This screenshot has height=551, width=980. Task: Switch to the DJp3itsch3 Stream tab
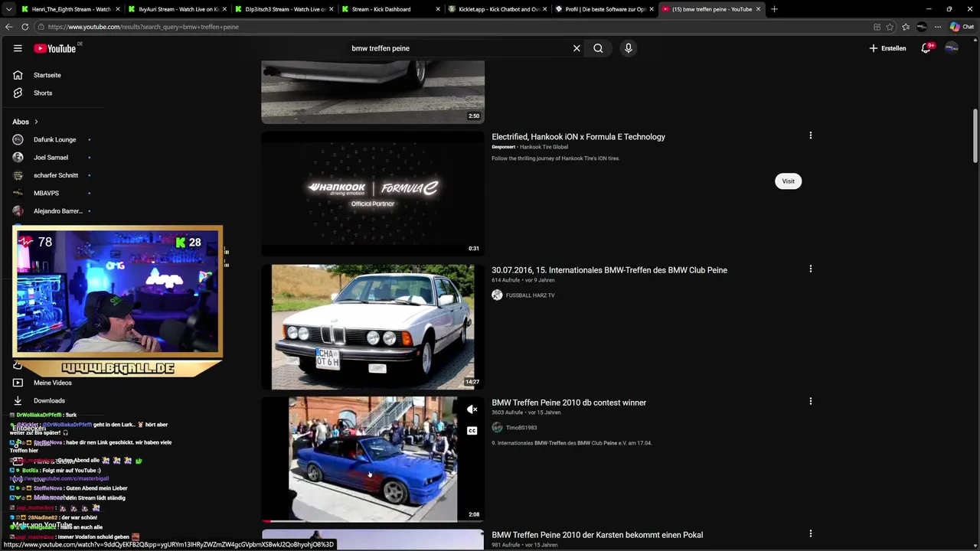click(x=285, y=9)
